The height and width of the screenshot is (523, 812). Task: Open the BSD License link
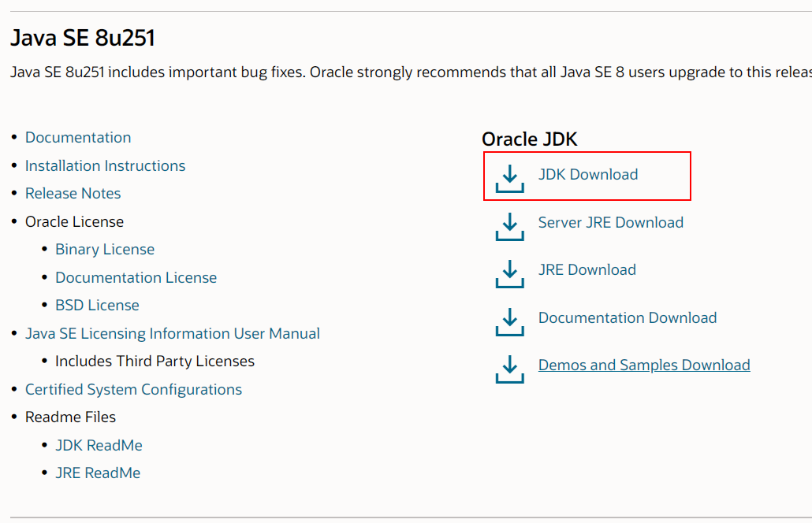[97, 305]
